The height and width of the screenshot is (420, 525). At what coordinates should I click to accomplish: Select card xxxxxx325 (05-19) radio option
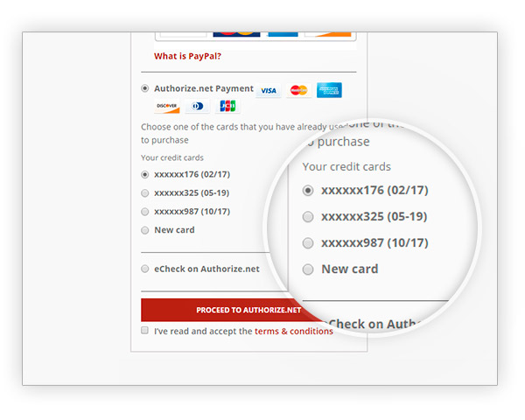pyautogui.click(x=144, y=192)
